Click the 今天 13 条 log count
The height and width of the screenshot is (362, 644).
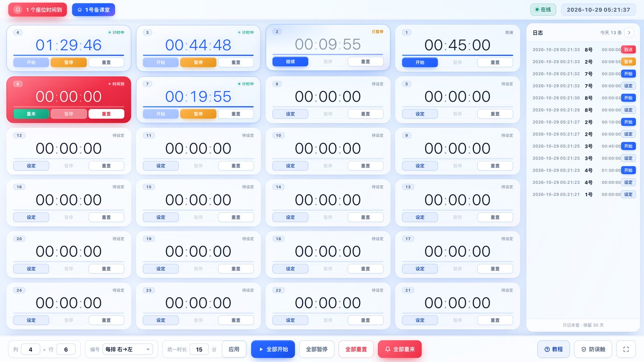(611, 33)
